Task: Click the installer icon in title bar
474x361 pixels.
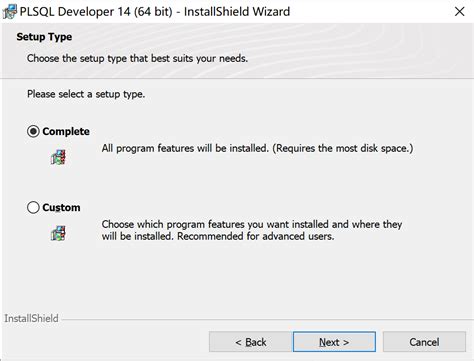Action: 10,12
